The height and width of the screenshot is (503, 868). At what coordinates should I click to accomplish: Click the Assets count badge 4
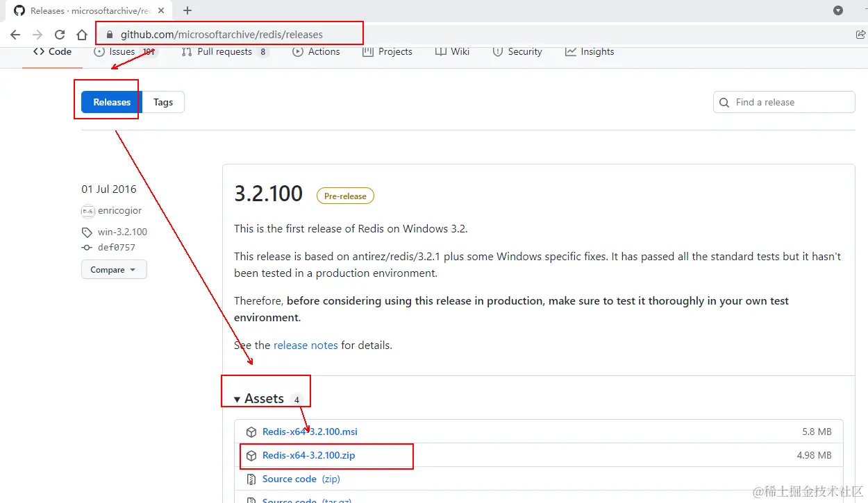click(297, 400)
